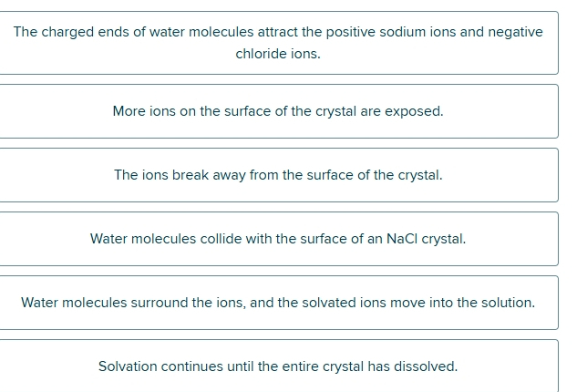
Task: Click the word 'Solvation' in last card
Action: 128,366
